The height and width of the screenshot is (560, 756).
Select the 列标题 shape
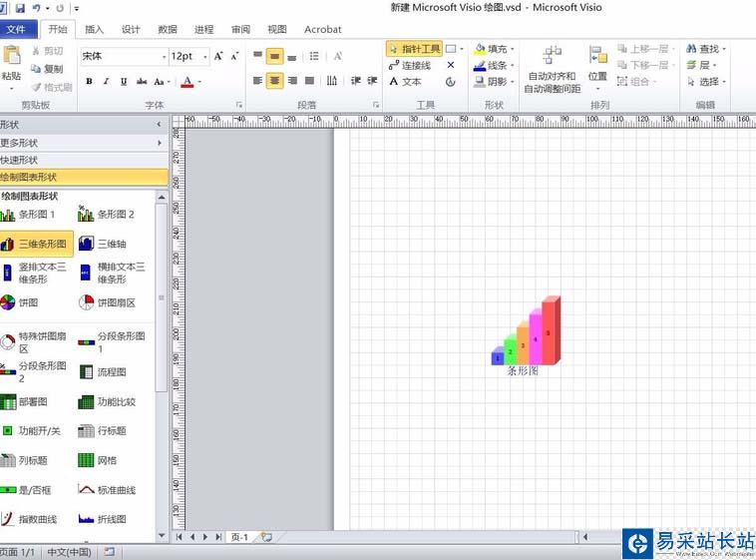point(24,460)
